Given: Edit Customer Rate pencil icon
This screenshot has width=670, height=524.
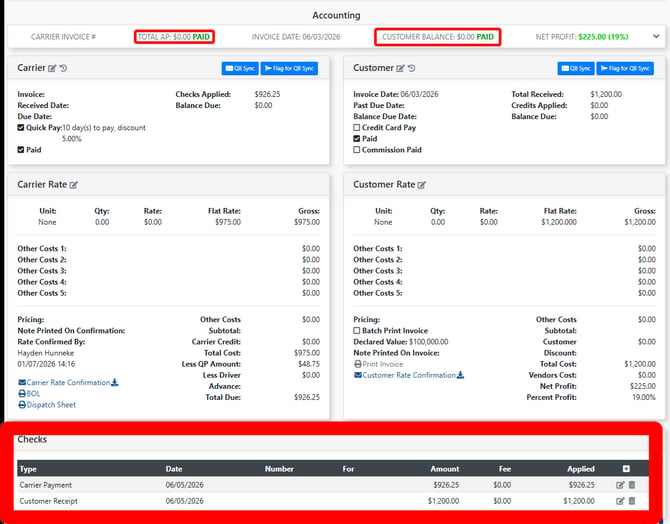Looking at the screenshot, I should (x=422, y=185).
